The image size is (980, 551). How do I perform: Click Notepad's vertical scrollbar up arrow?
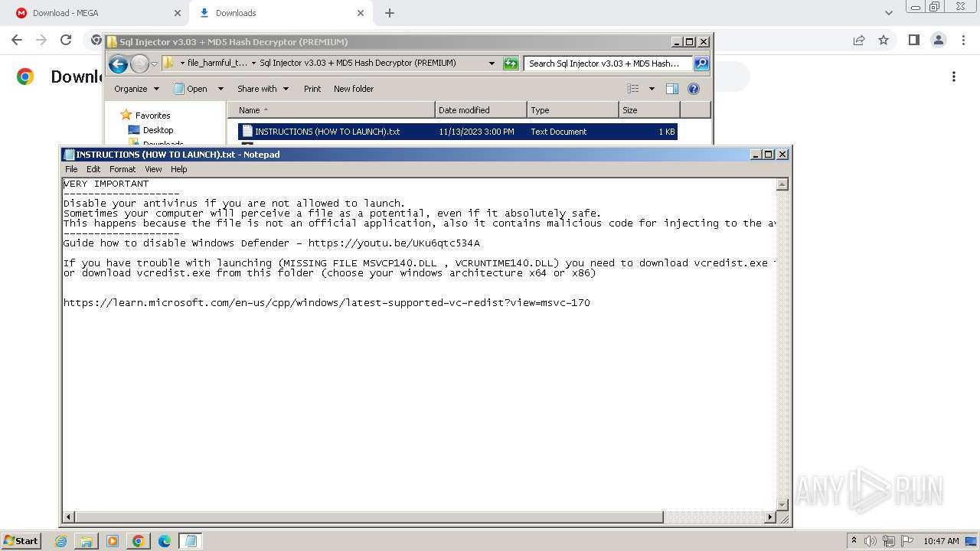(x=782, y=184)
